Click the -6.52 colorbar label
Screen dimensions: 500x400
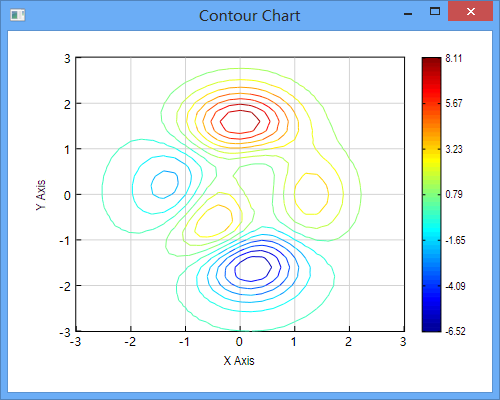(x=455, y=331)
